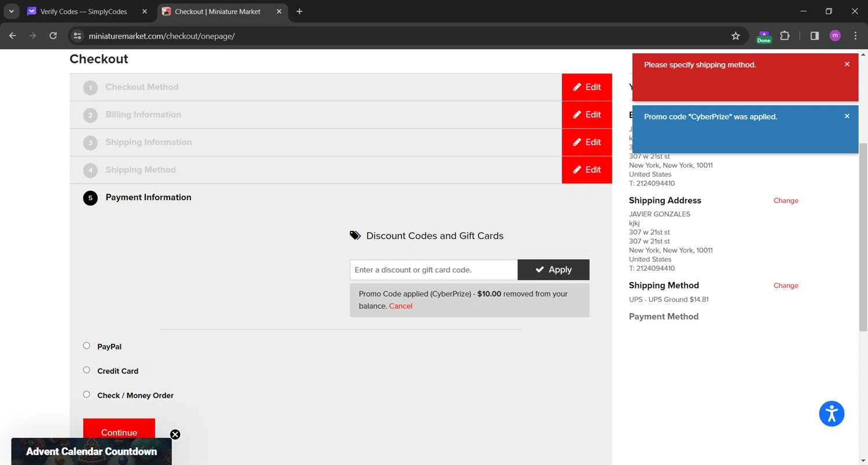This screenshot has height=465, width=868.
Task: Dismiss the CyberPrize promo applied notification
Action: [847, 116]
